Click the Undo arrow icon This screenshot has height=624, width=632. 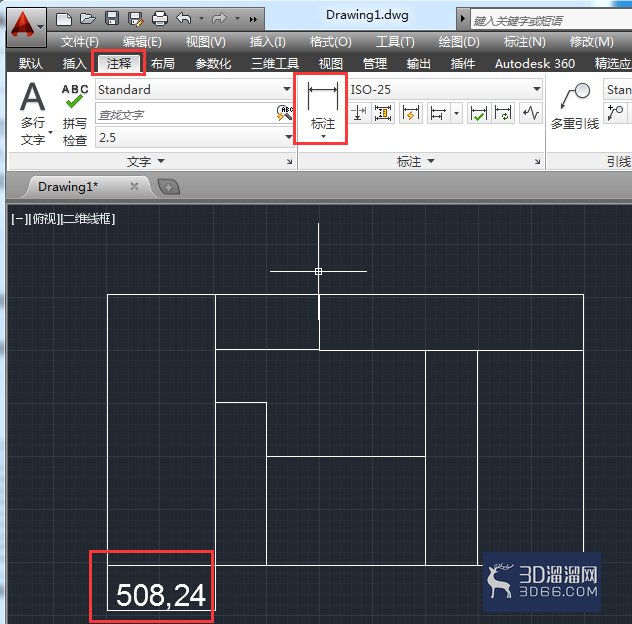click(184, 18)
